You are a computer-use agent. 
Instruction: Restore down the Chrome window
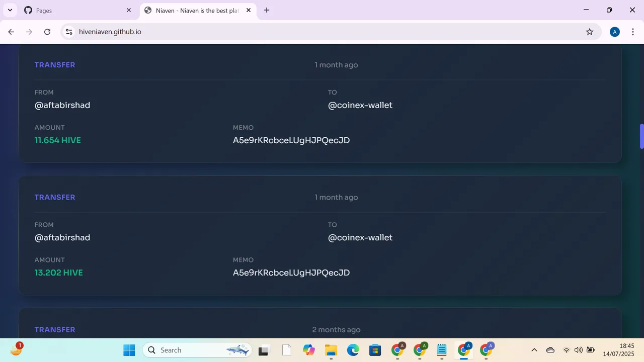tap(609, 10)
